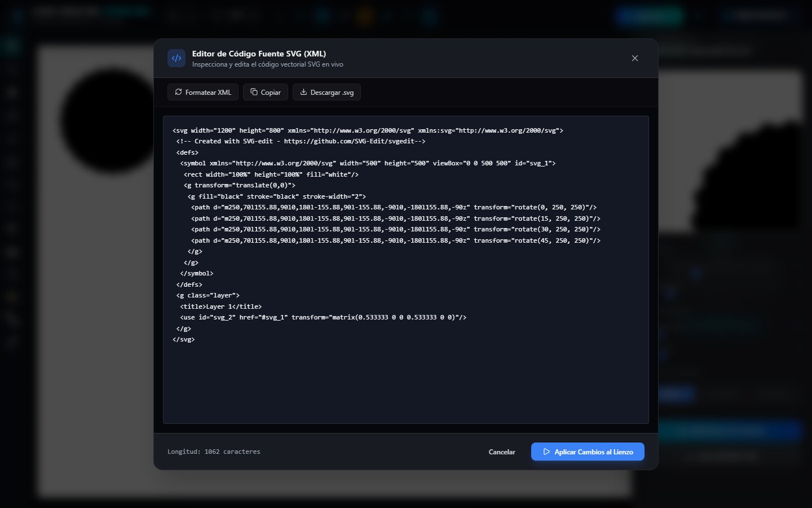This screenshot has height=508, width=812.
Task: Apply changes with Aplicar Cambios al Lienzo
Action: 588,452
